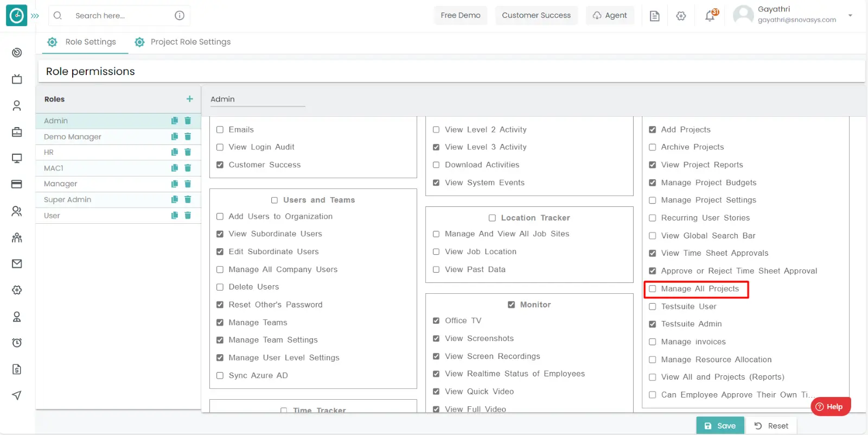
Task: Add a new role with plus icon
Action: [x=189, y=99]
